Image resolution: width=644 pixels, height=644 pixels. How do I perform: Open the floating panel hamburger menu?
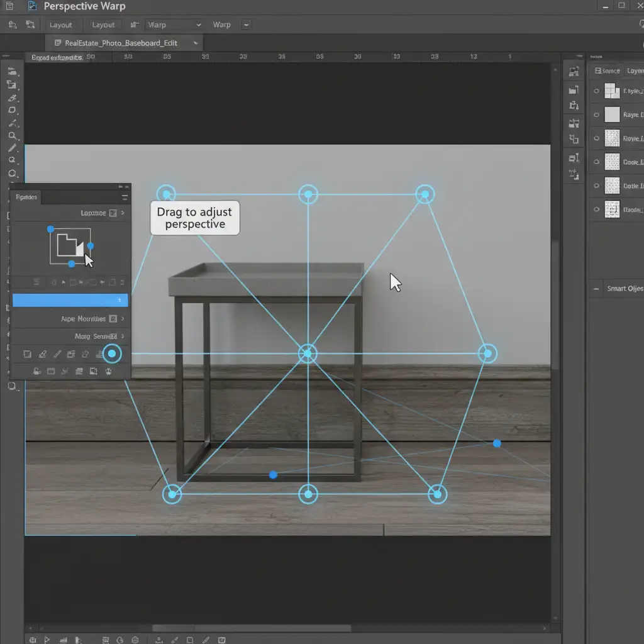pyautogui.click(x=125, y=197)
